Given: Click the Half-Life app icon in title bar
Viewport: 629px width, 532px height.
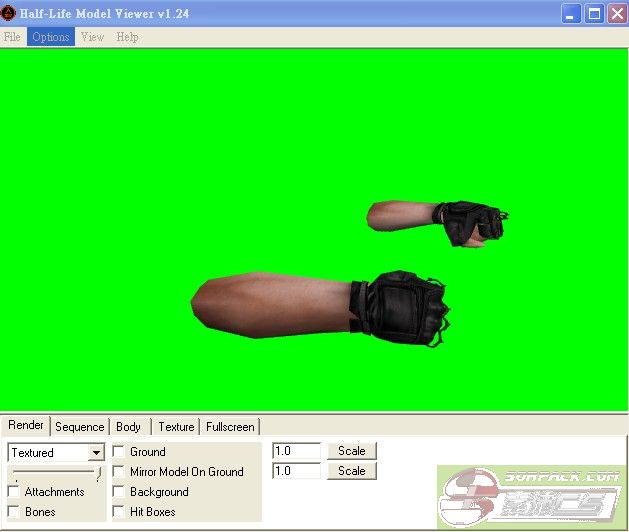Looking at the screenshot, I should (x=9, y=14).
